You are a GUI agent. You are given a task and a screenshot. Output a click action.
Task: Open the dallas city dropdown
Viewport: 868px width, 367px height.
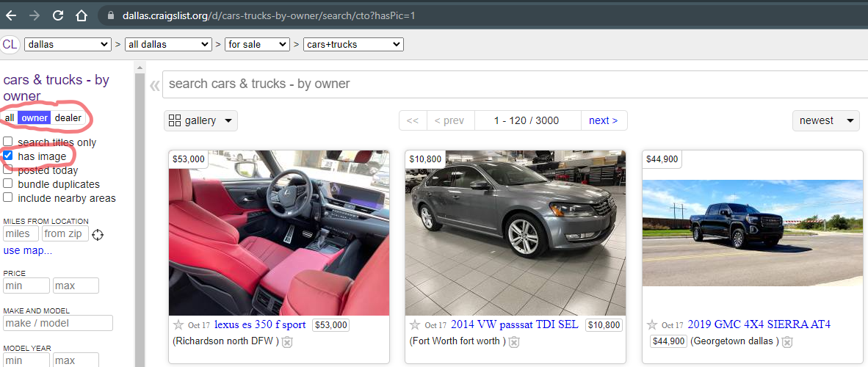(x=68, y=44)
